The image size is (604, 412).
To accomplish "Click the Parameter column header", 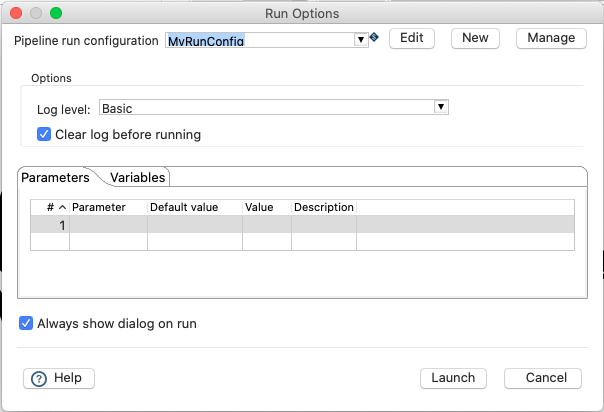I will coord(107,207).
